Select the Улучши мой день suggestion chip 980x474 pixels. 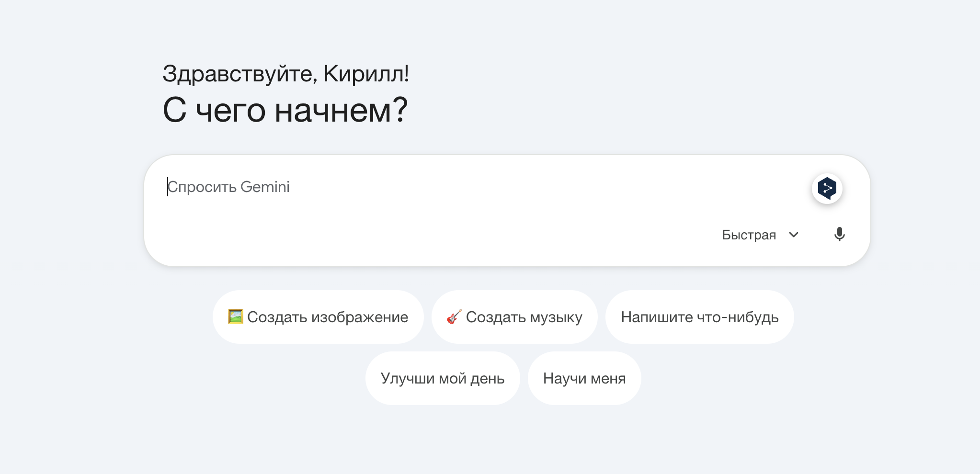(x=443, y=378)
